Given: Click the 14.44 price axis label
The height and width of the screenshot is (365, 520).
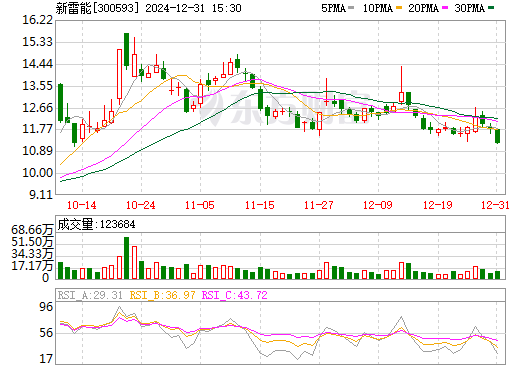Looking at the screenshot, I should (x=38, y=64).
